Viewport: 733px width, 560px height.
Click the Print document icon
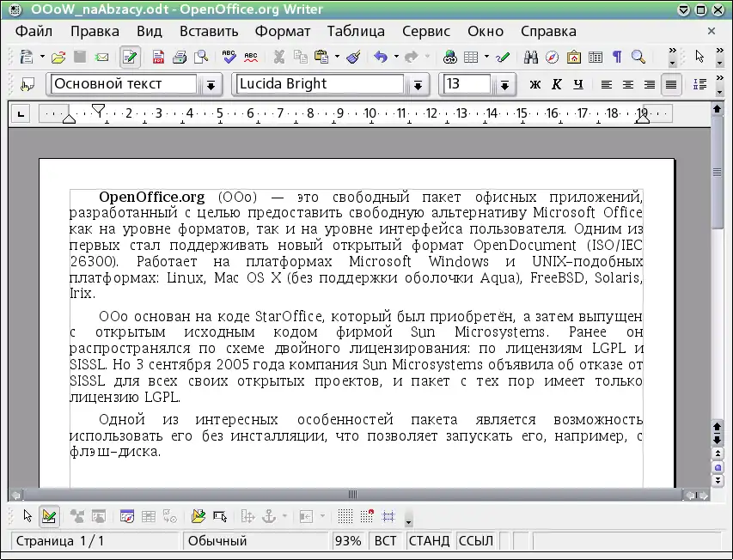pos(180,58)
